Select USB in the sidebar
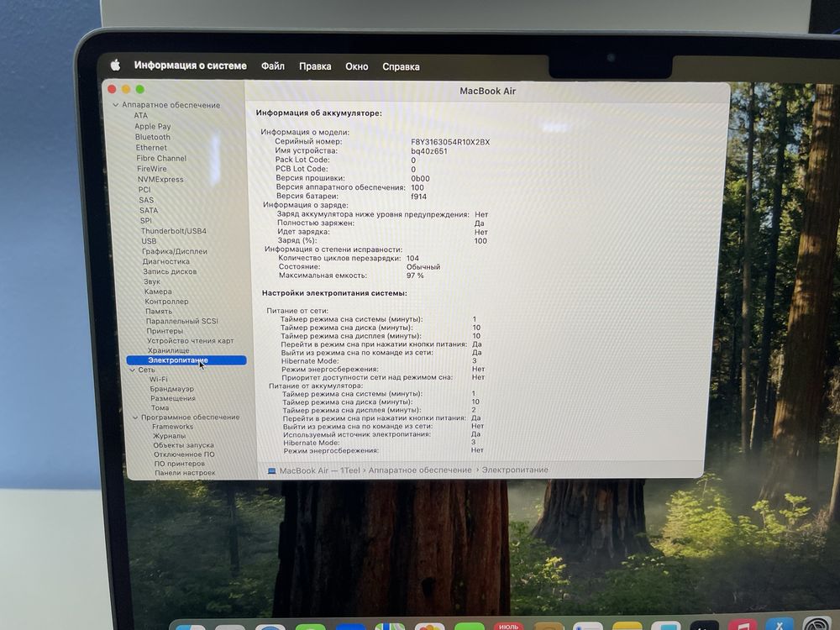The width and height of the screenshot is (840, 630). pyautogui.click(x=149, y=241)
